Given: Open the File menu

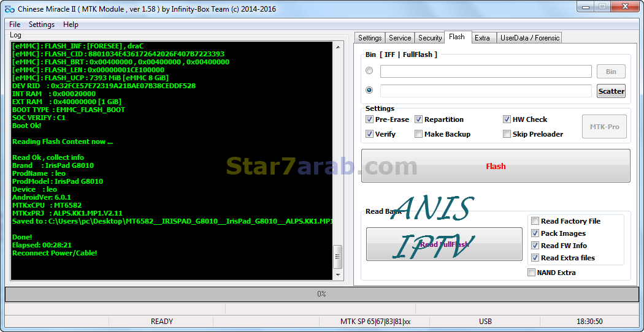Looking at the screenshot, I should (15, 25).
